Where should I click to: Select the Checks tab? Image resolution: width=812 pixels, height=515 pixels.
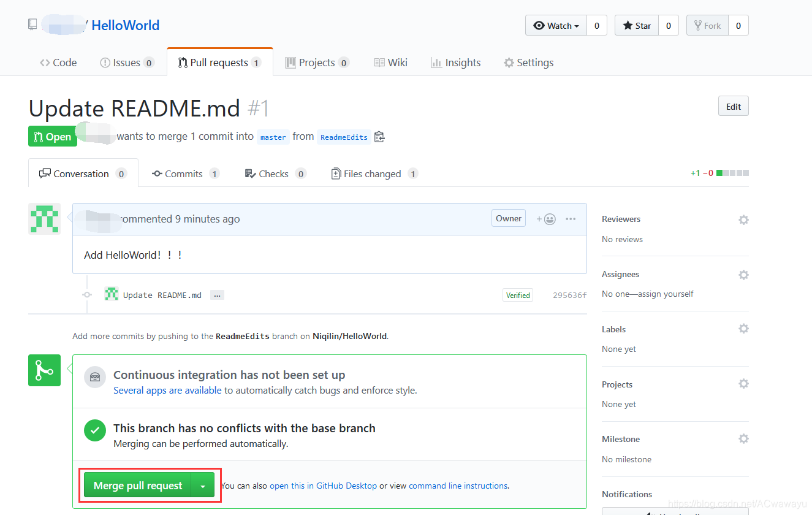(275, 174)
